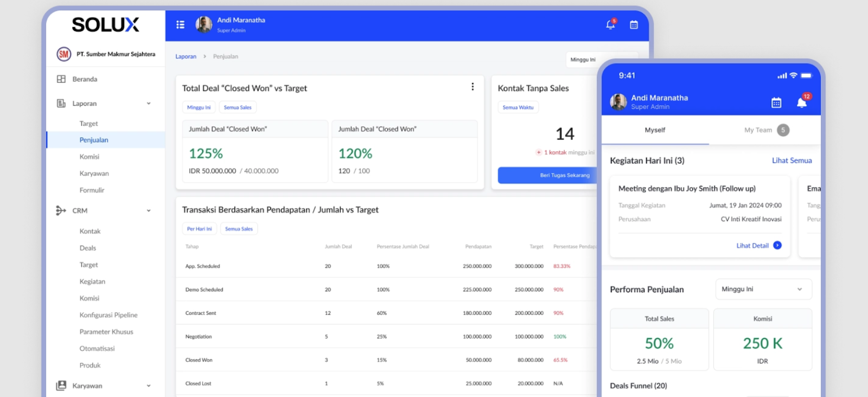Click Laporan breadcrumb link
The width and height of the screenshot is (868, 397).
pos(186,56)
